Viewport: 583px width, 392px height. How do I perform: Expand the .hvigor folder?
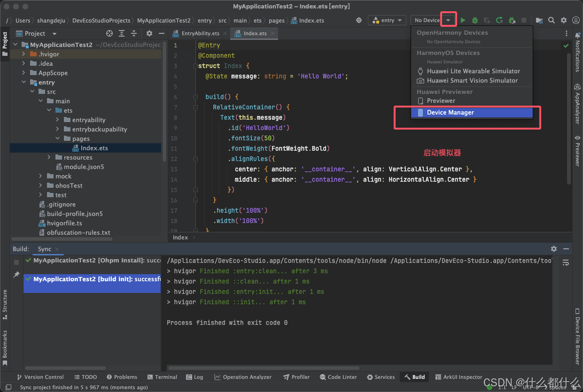click(24, 54)
